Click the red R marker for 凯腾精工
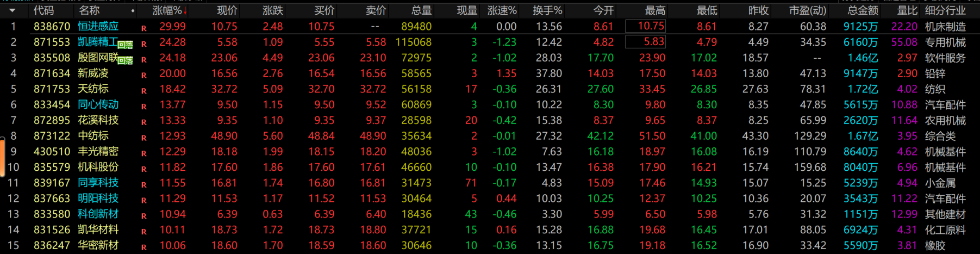This screenshot has height=254, width=980. pyautogui.click(x=143, y=44)
